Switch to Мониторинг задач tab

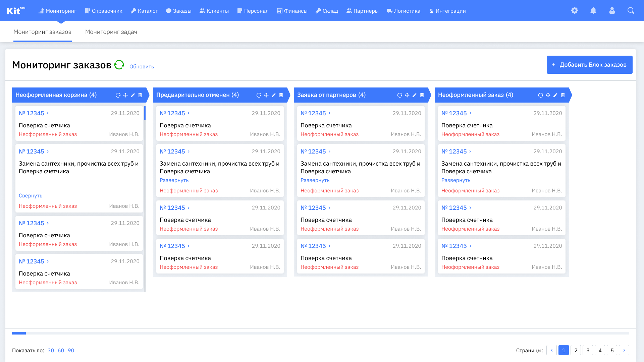coord(111,32)
